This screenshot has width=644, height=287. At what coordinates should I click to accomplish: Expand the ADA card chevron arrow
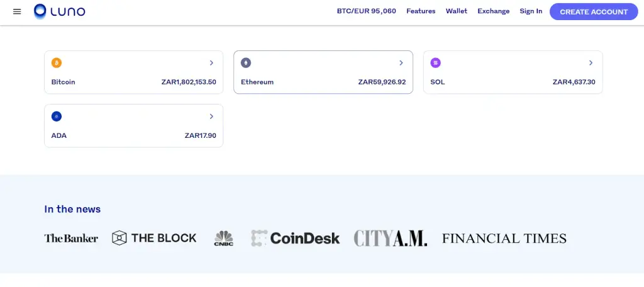click(x=211, y=116)
